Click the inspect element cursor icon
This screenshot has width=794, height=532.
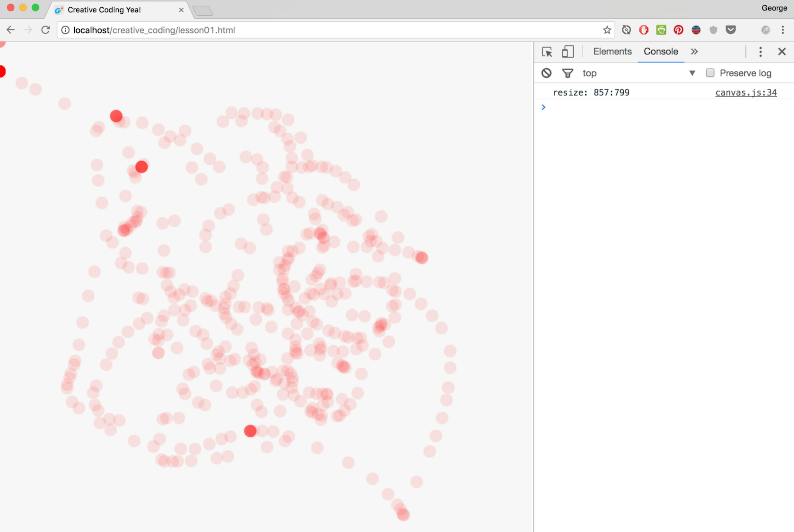tap(547, 52)
